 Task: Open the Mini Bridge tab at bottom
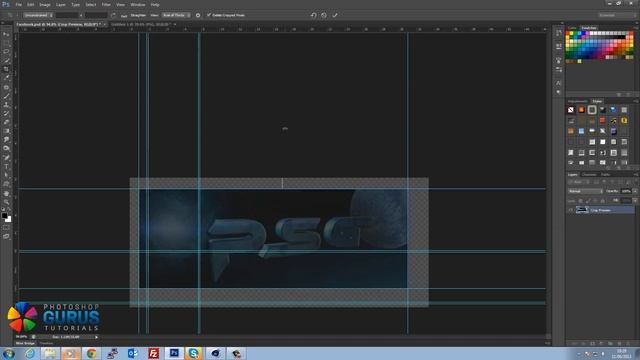pyautogui.click(x=25, y=343)
